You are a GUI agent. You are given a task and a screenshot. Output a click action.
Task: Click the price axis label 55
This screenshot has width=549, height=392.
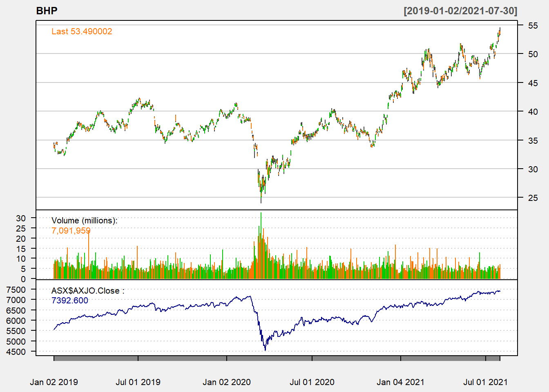(533, 25)
